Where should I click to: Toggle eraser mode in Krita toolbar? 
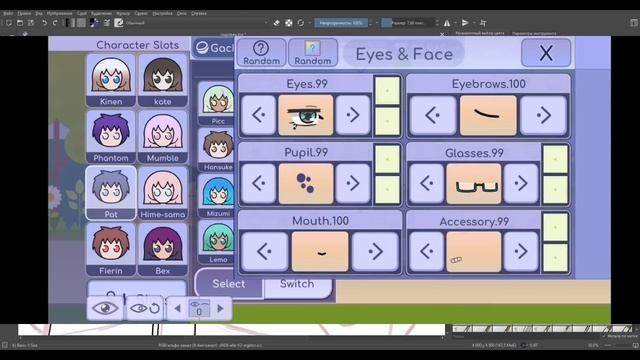pos(276,23)
